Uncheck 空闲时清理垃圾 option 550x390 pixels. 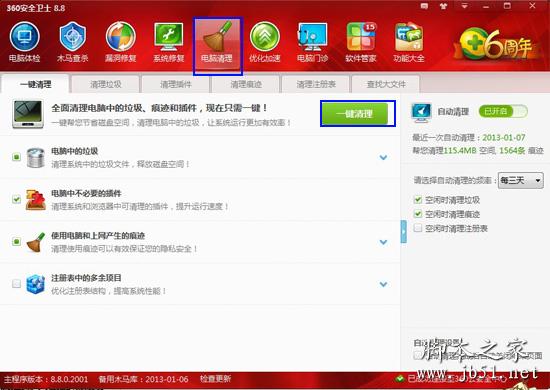tap(417, 200)
